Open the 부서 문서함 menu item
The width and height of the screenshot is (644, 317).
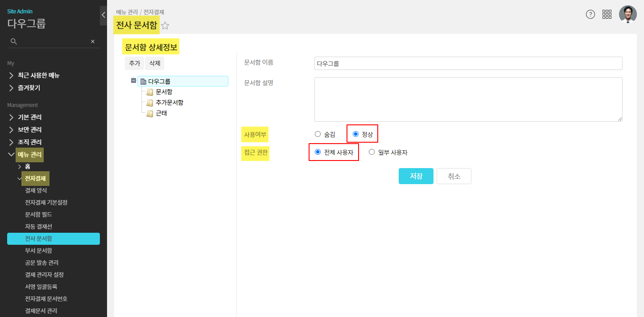click(x=39, y=251)
